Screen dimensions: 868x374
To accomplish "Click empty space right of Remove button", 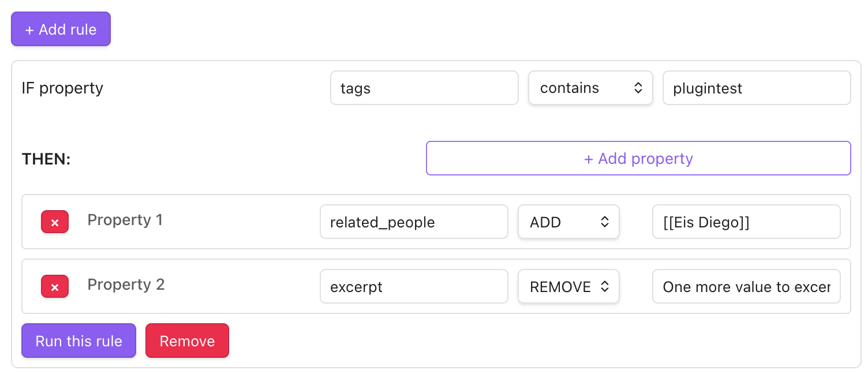I will (519, 341).
